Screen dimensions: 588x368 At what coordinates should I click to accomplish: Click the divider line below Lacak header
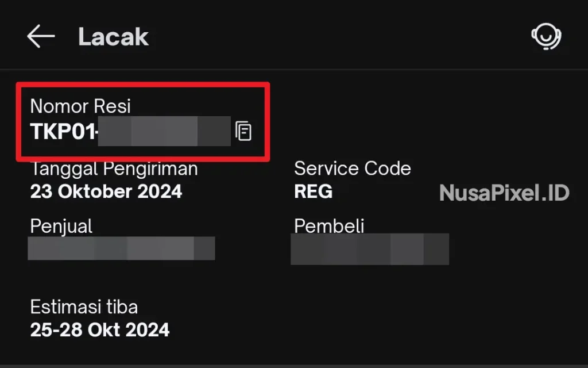(294, 70)
